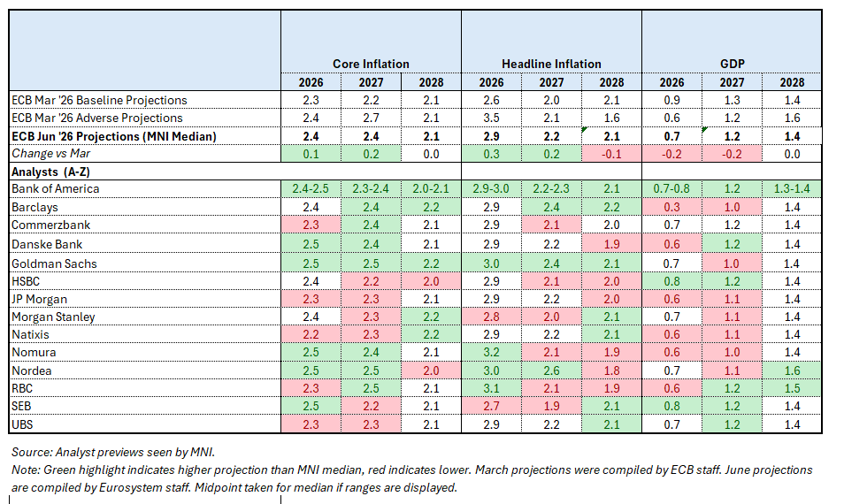Select the -0.1 change cell in red

point(611,154)
